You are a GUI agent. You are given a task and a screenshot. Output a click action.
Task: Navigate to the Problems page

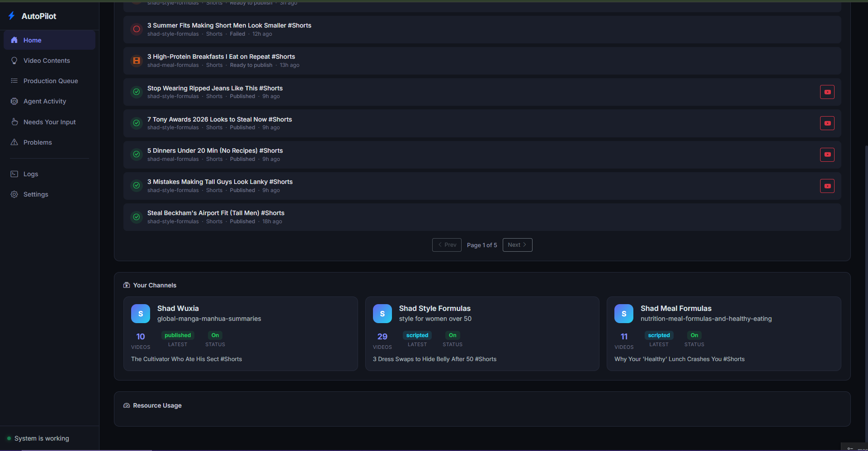pos(49,142)
